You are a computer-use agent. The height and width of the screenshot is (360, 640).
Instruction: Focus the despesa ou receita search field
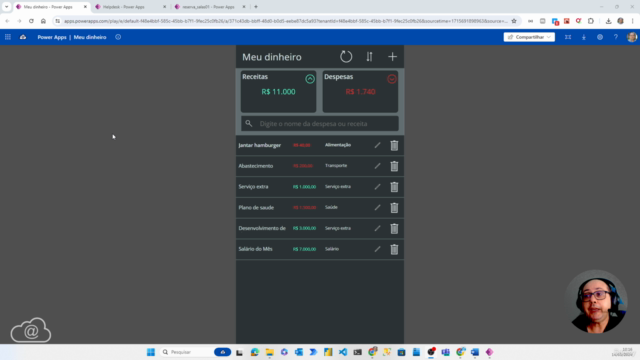tap(320, 124)
